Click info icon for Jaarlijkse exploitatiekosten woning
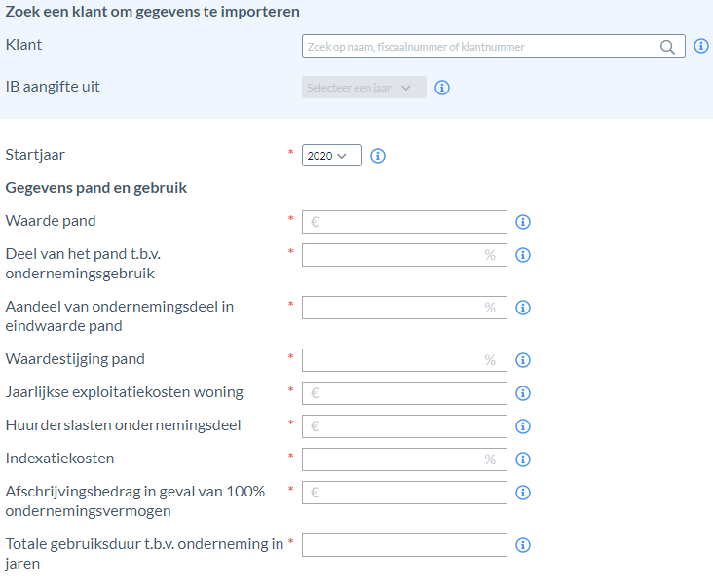Image resolution: width=713 pixels, height=588 pixels. coord(523,393)
